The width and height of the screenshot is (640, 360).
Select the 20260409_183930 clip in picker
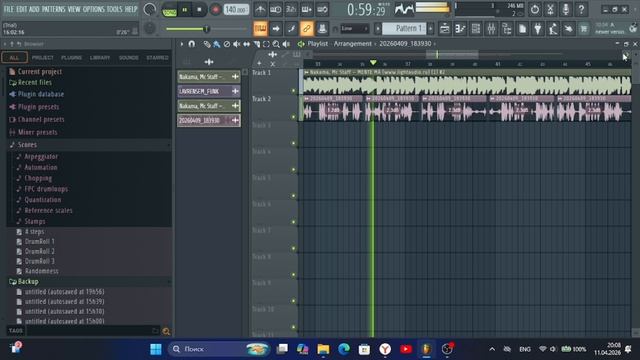click(209, 120)
